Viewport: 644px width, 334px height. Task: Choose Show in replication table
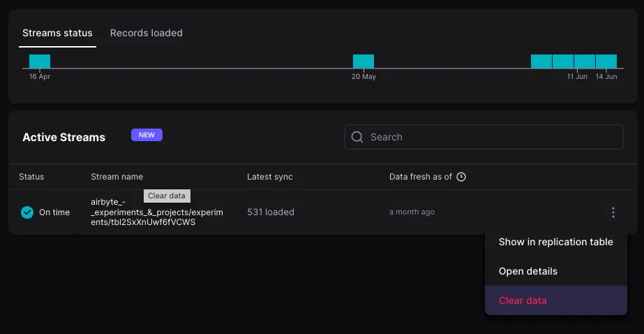point(555,242)
